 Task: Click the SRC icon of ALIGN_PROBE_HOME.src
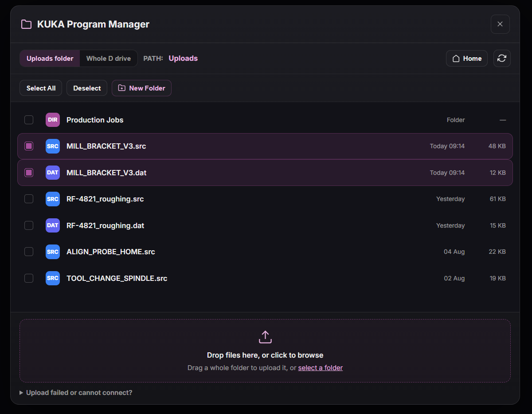[x=53, y=252]
